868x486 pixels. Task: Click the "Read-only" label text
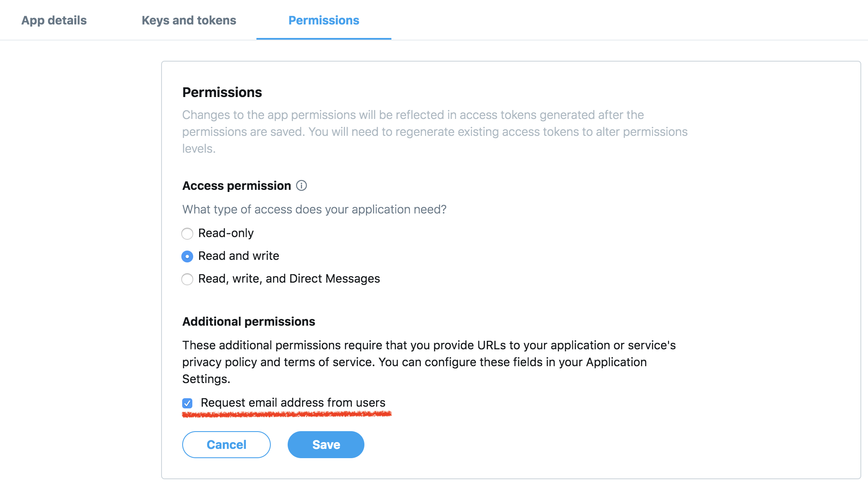click(226, 233)
